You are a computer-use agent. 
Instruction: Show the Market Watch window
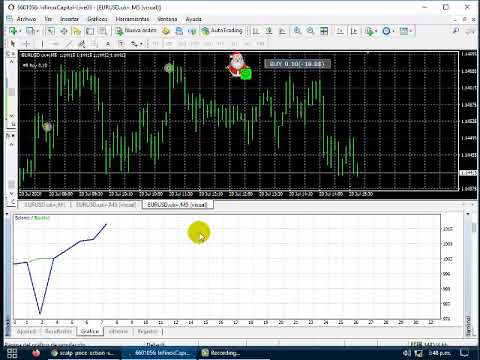(51, 31)
